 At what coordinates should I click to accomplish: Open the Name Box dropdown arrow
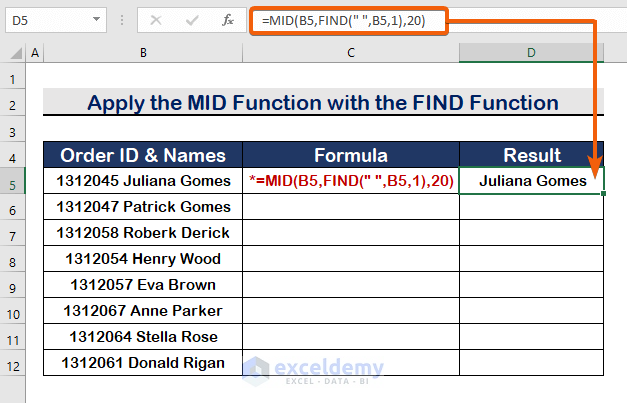tap(96, 20)
